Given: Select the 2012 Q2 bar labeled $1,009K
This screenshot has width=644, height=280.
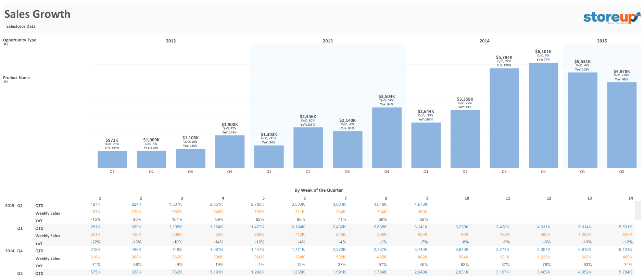Looking at the screenshot, I should coord(151,159).
